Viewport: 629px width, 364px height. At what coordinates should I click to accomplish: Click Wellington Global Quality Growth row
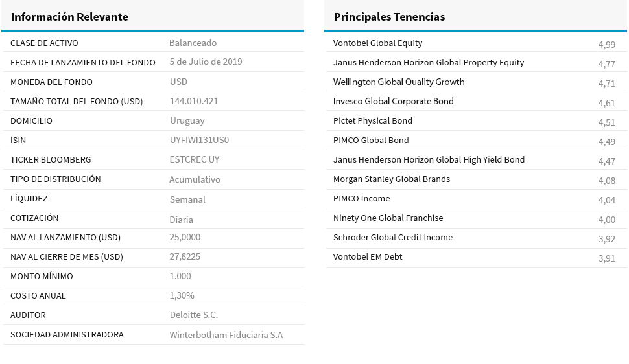(399, 82)
